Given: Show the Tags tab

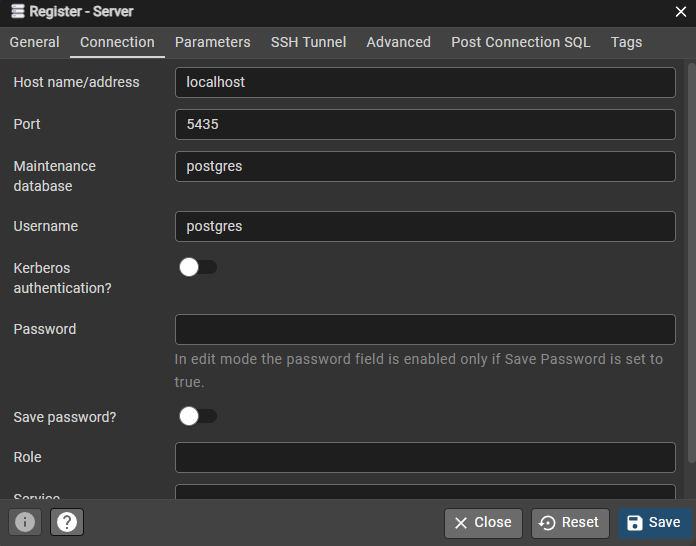Looking at the screenshot, I should pyautogui.click(x=626, y=42).
